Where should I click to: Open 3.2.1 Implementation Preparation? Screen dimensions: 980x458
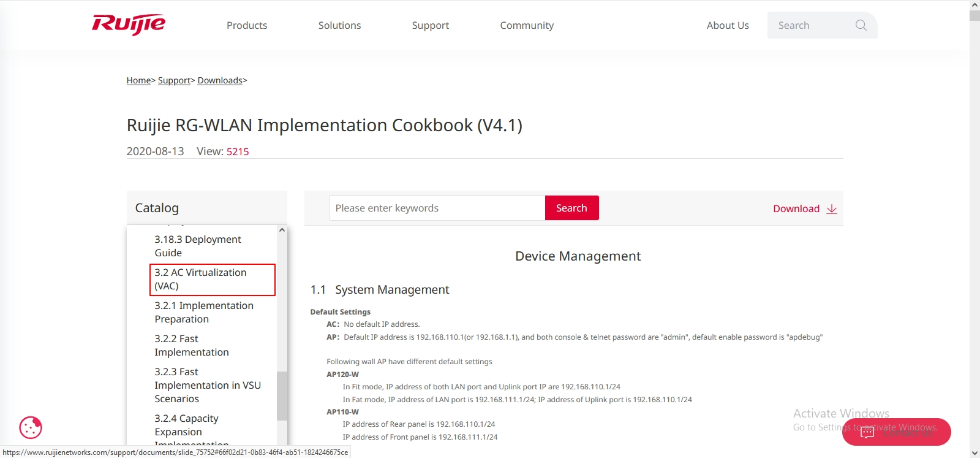tap(204, 312)
